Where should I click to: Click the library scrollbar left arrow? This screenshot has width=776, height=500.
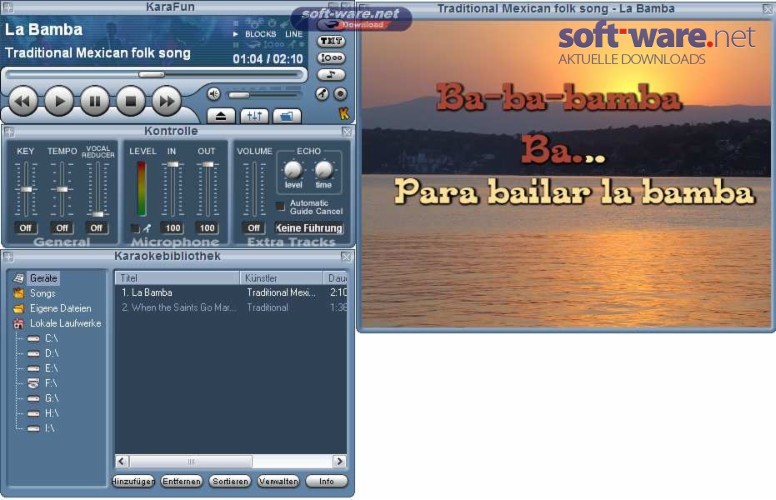[x=122, y=461]
